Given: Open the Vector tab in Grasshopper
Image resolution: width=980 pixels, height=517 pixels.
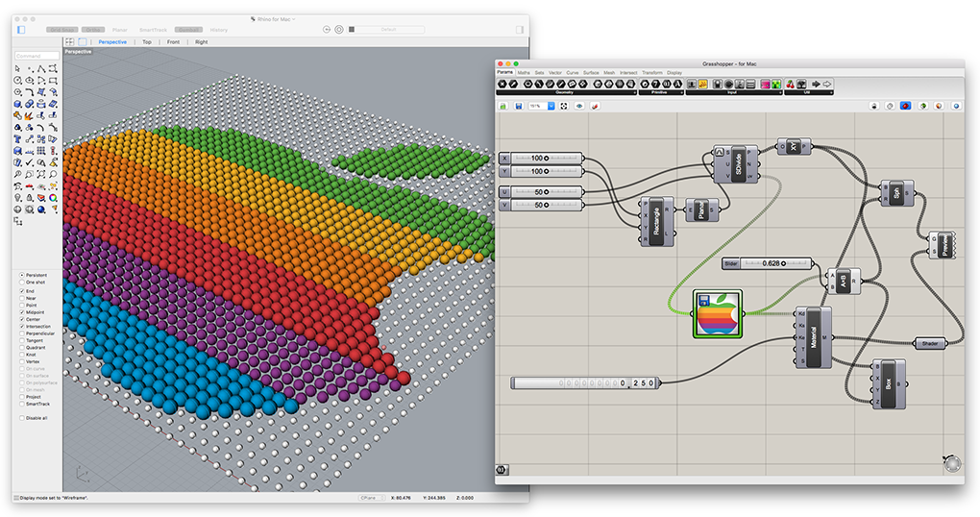Looking at the screenshot, I should point(555,72).
